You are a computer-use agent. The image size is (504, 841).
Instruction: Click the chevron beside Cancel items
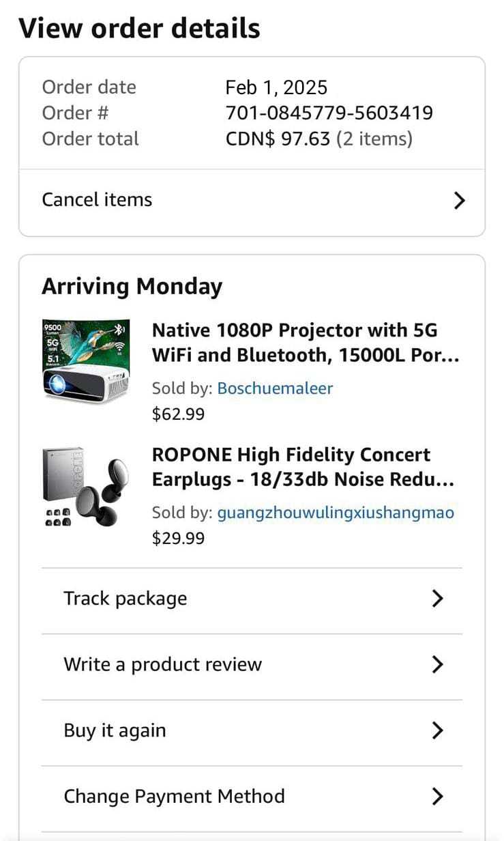tap(460, 201)
